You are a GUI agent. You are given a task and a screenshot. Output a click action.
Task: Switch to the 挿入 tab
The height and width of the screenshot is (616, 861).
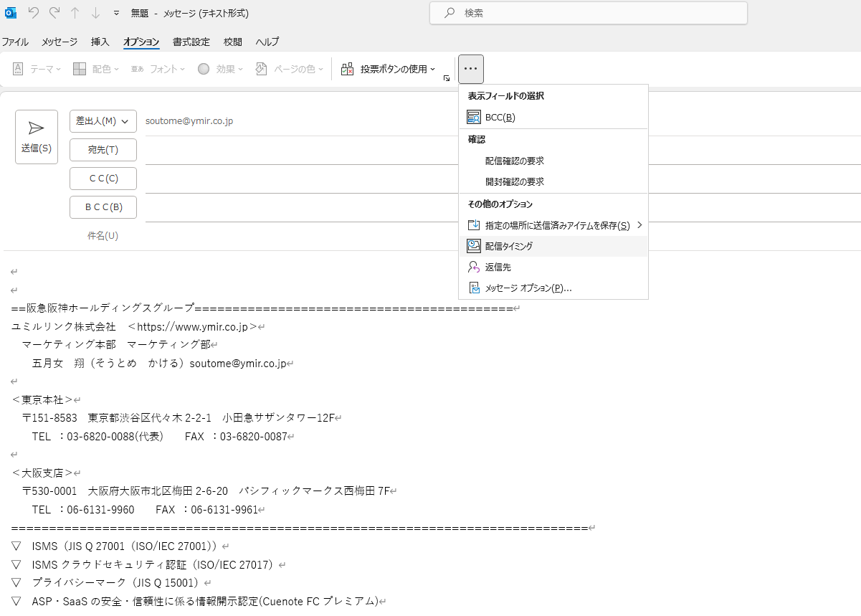coord(100,42)
